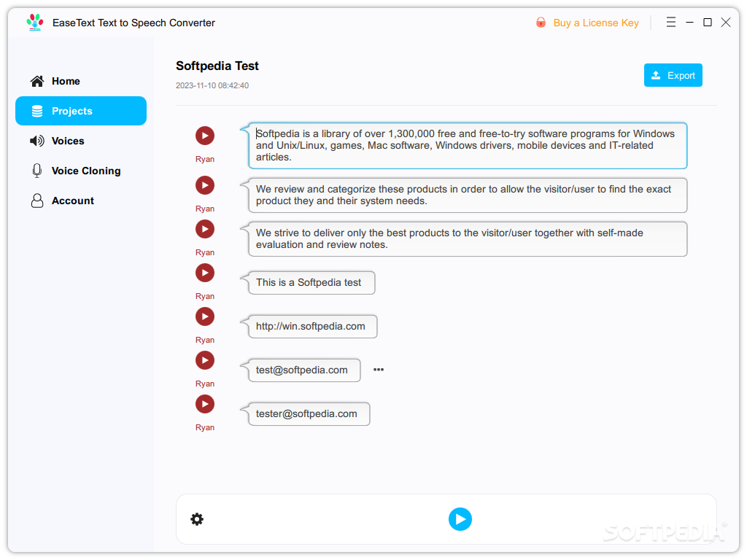Open the hamburger menu in title bar
Screen dimensions: 747x560
(x=671, y=23)
